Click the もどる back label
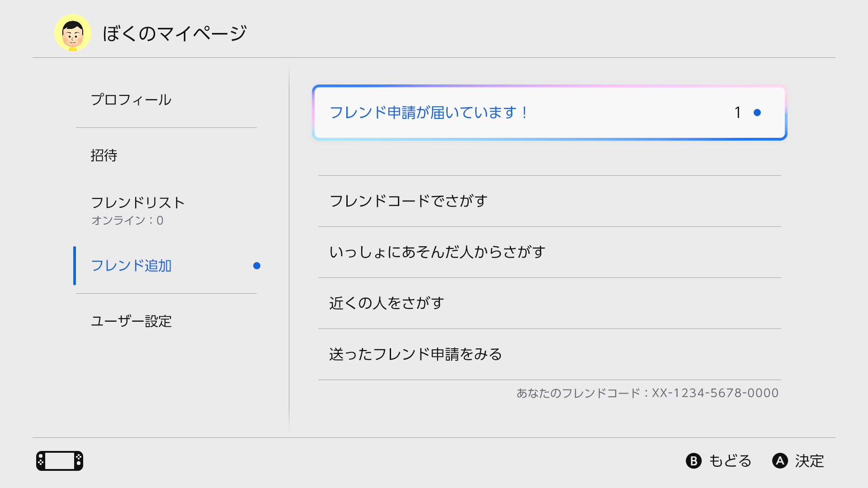 tap(730, 461)
